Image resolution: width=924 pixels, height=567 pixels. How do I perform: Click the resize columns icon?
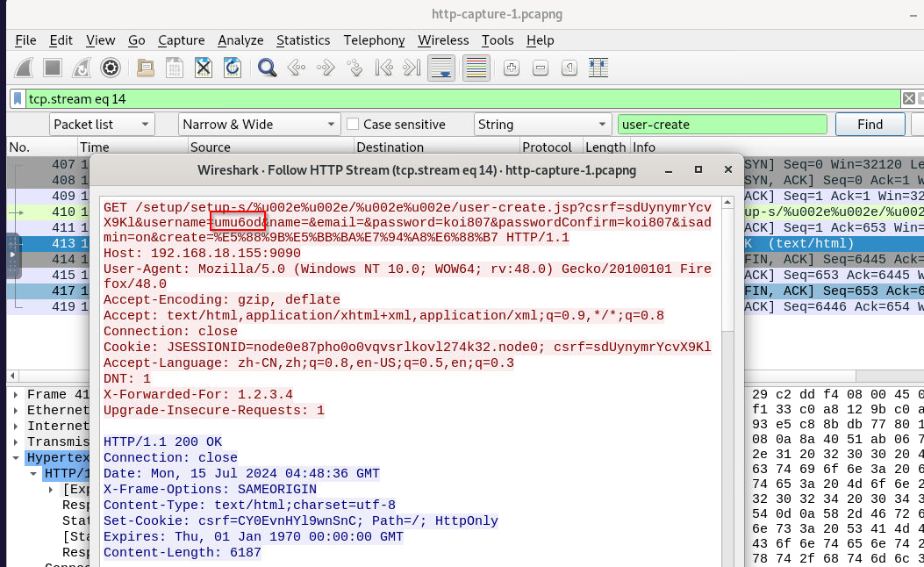599,68
